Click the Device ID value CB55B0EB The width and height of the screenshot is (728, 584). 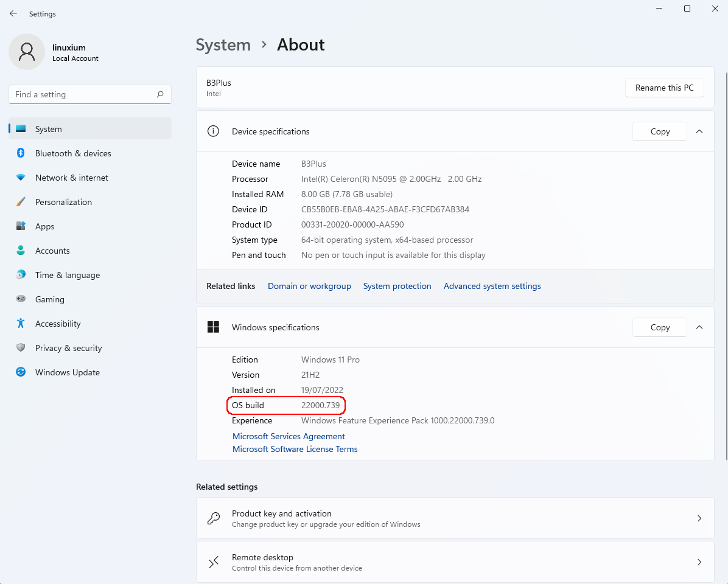click(385, 209)
